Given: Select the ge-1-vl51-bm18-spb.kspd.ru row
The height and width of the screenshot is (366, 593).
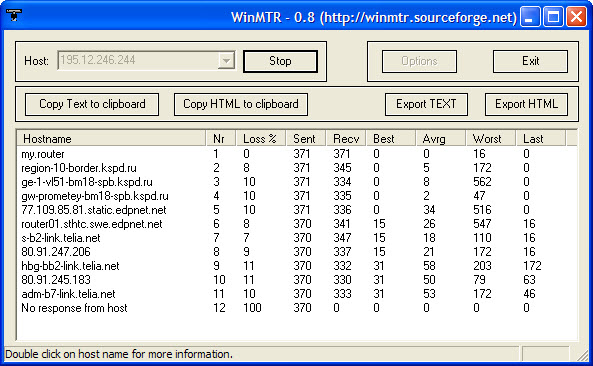Looking at the screenshot, I should click(x=297, y=182).
